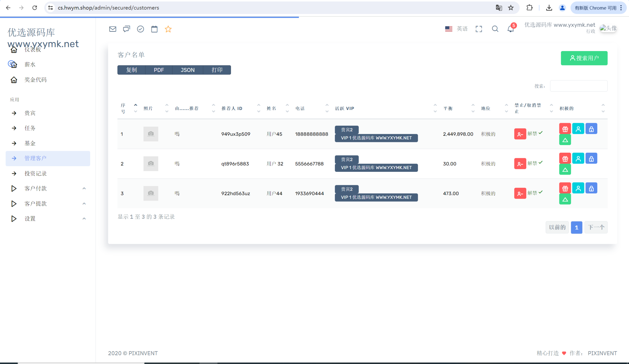Export table using the JSON button
The height and width of the screenshot is (364, 629).
pyautogui.click(x=188, y=70)
